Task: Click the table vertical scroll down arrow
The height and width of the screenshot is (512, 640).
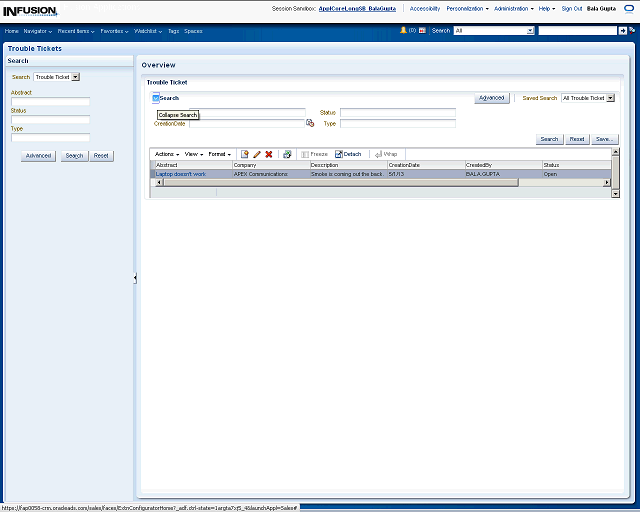Action: (x=616, y=194)
